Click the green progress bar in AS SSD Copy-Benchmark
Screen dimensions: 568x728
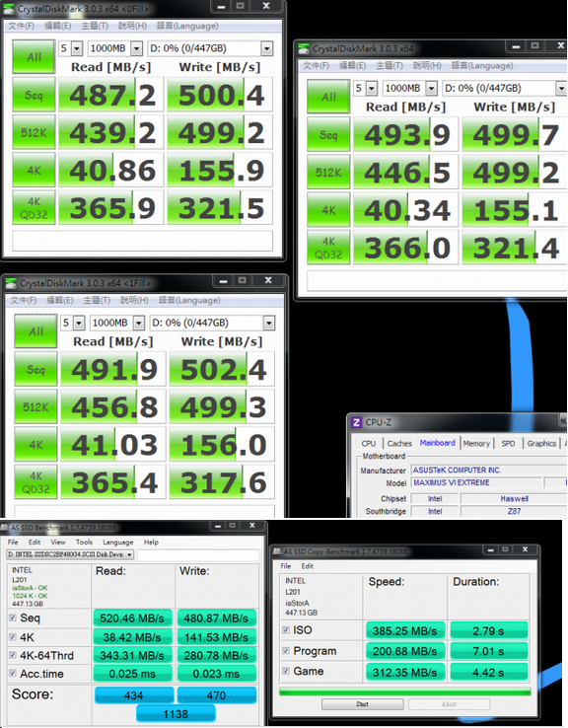click(x=405, y=692)
